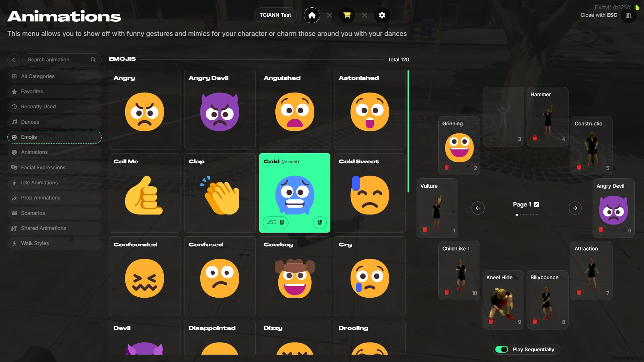The width and height of the screenshot is (644, 362).
Task: Open the yellow shopping cart icon
Action: coord(347,15)
